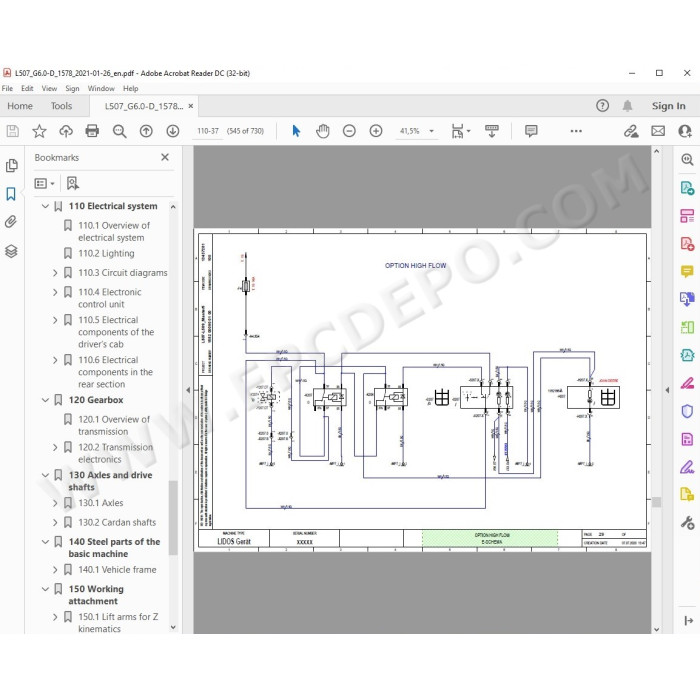700x700 pixels.
Task: Open 110.2 Lighting bookmark
Action: pyautogui.click(x=106, y=253)
